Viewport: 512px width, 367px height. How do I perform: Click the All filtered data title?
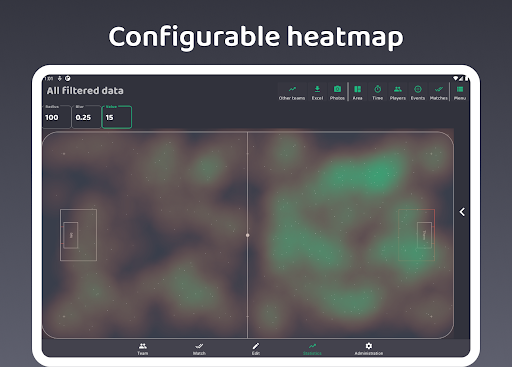tap(85, 91)
